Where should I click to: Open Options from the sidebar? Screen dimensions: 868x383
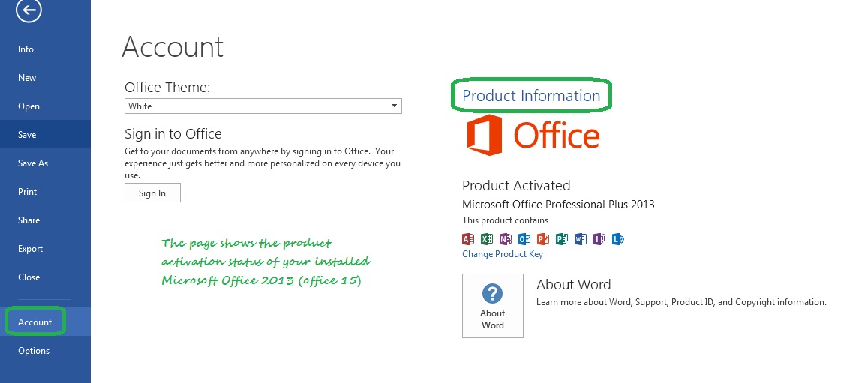point(46,350)
